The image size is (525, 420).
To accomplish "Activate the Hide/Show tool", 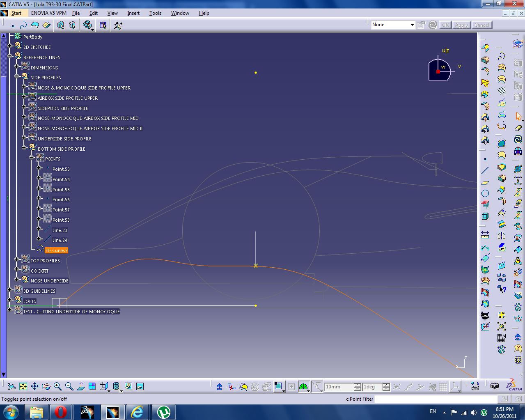I will click(x=128, y=386).
